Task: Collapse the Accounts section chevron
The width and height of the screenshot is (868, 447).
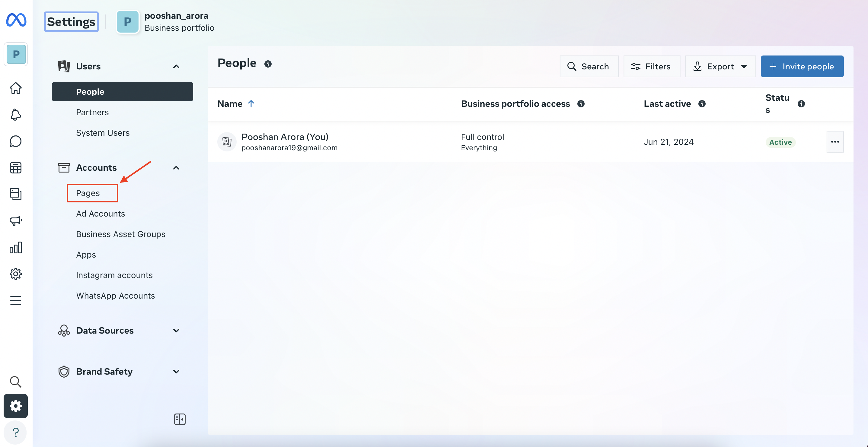Action: [176, 168]
